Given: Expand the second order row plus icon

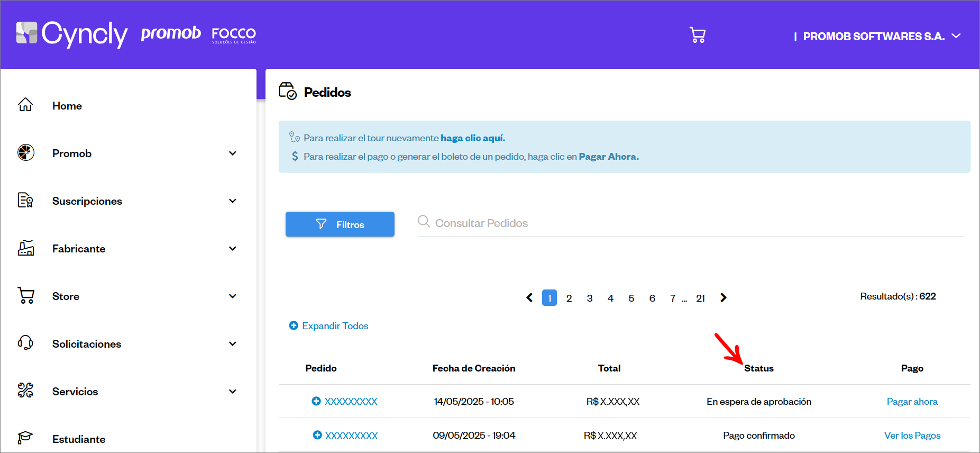Looking at the screenshot, I should (x=317, y=435).
